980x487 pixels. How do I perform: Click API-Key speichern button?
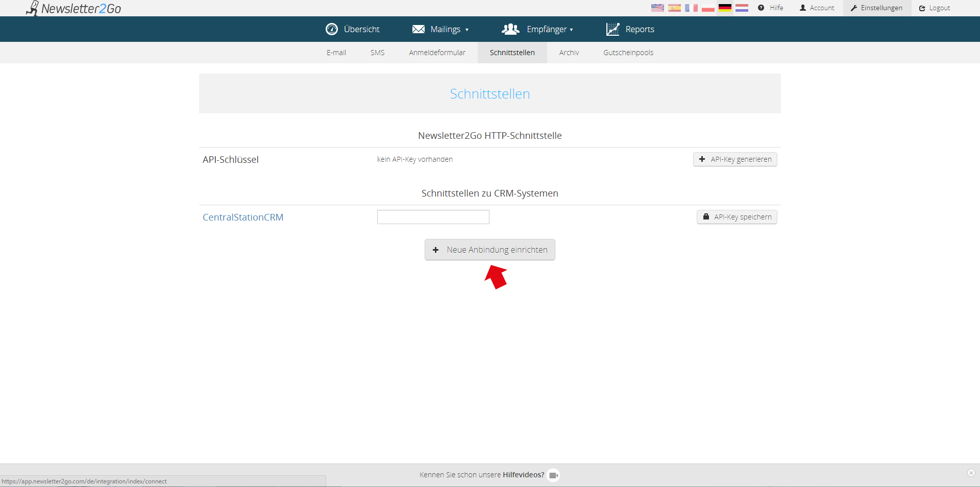737,217
